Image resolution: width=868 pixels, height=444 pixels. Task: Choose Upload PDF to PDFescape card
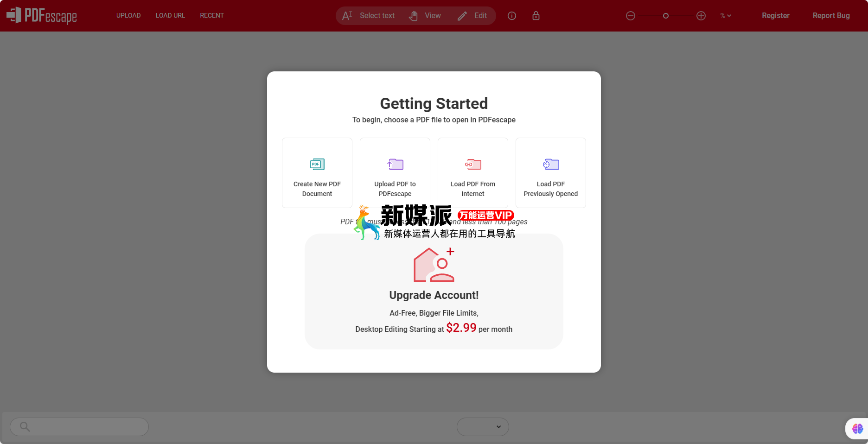395,173
